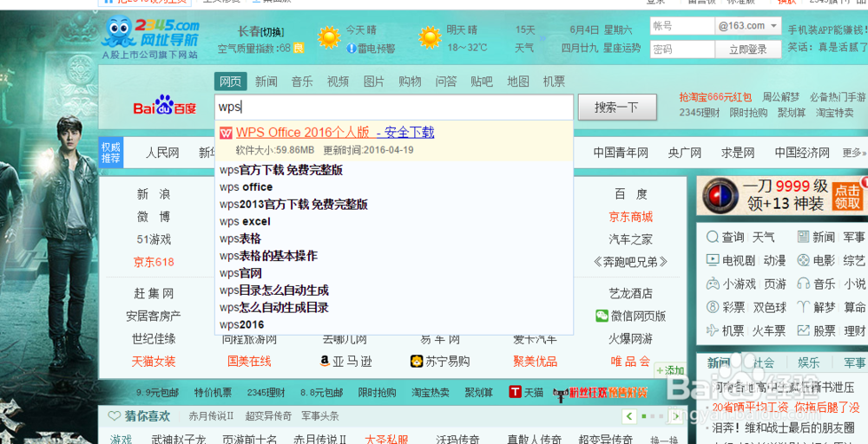Viewport: 868px width, 444px height.
Task: Click the search input containing wps
Action: click(x=393, y=108)
